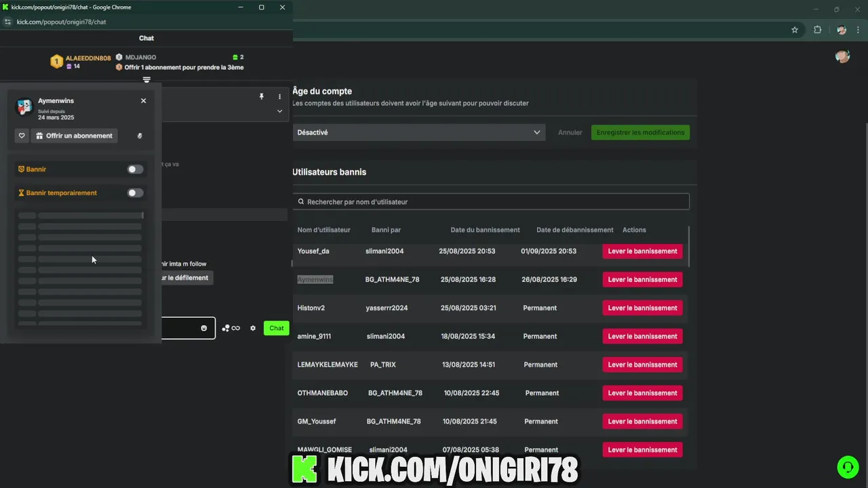Open Chrome extensions puzzle icon

pyautogui.click(x=817, y=30)
